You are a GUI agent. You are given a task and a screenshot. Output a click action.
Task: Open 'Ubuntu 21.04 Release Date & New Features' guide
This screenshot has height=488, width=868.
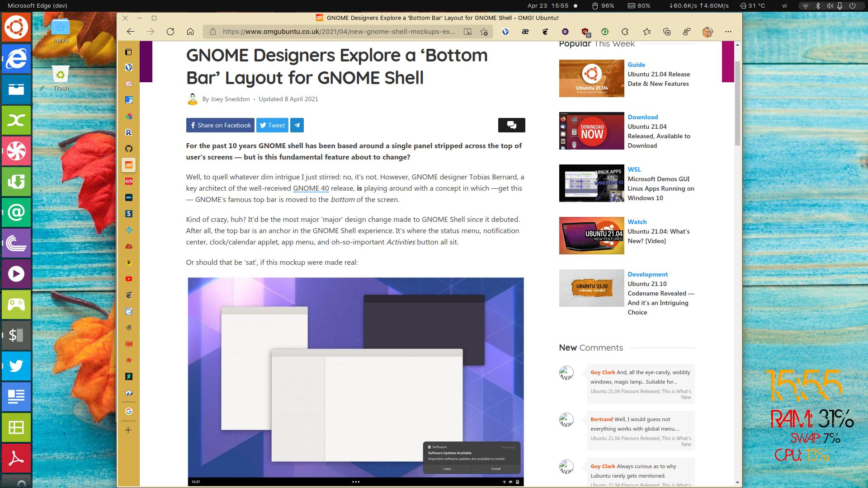point(659,79)
